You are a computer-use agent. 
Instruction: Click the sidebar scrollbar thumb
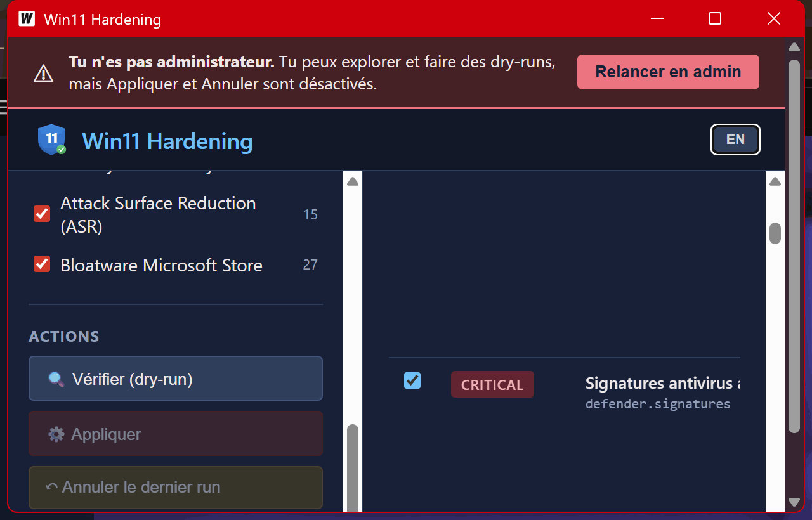(x=353, y=468)
